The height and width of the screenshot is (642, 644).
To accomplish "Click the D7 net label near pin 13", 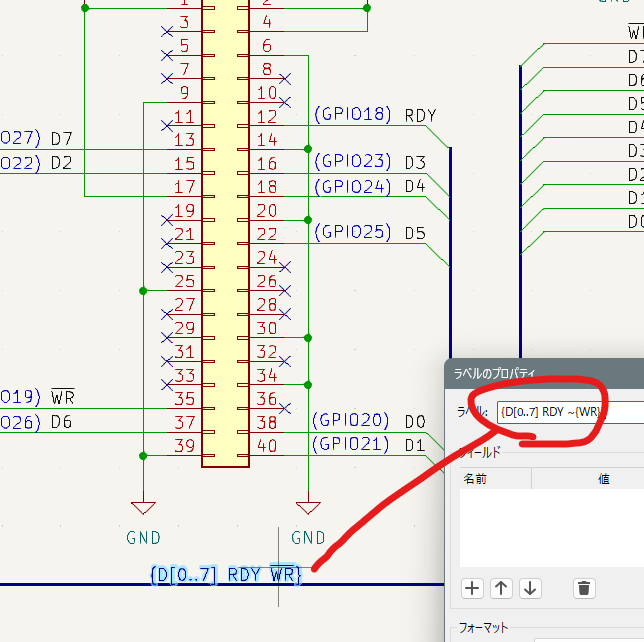I will point(62,139).
